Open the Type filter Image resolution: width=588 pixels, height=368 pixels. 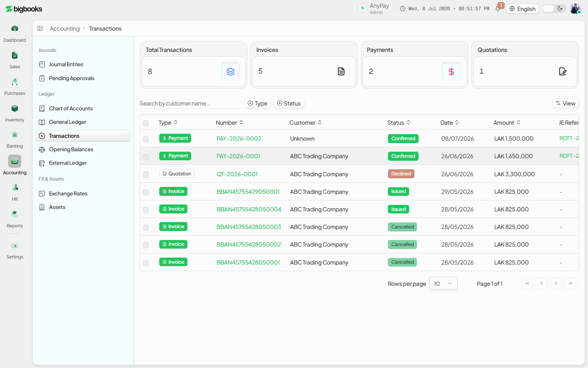[258, 103]
